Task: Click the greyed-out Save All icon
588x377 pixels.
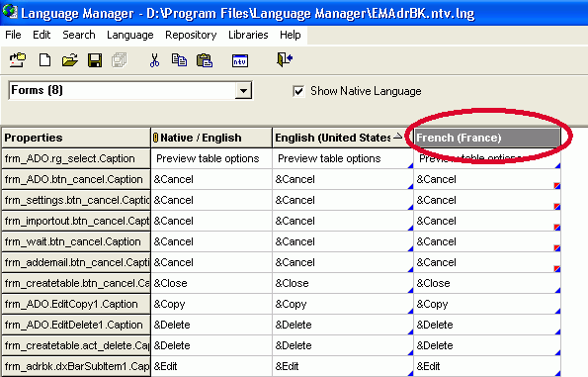Action: (x=120, y=60)
